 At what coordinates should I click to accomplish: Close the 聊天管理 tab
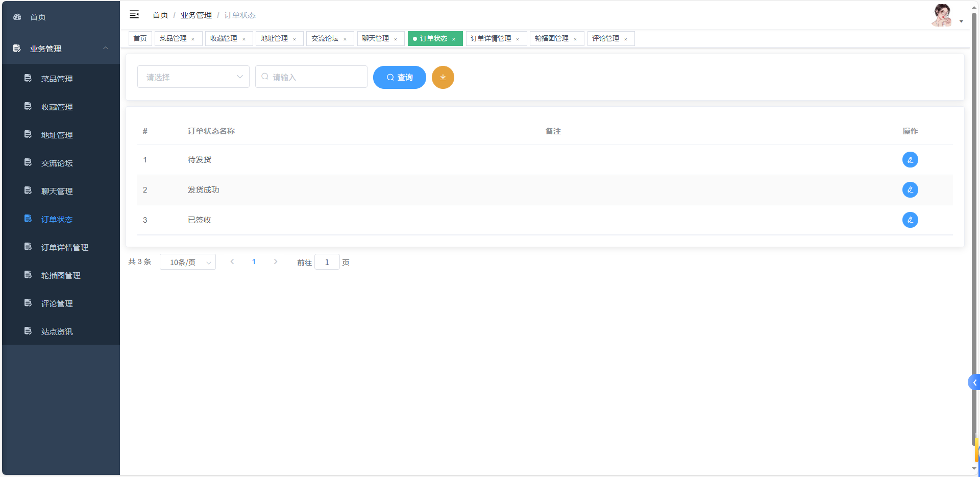396,38
